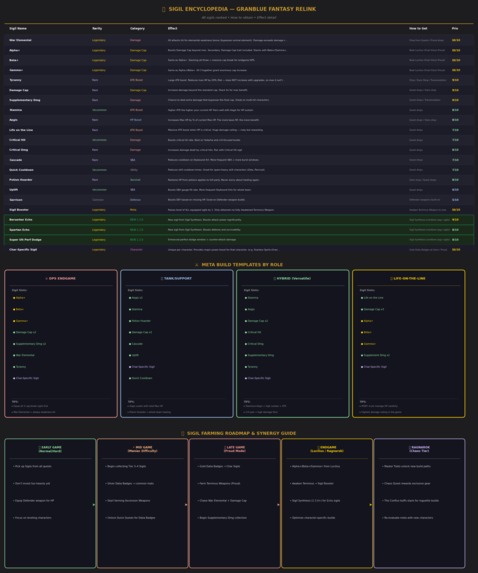Open the LIFE-ON-THE-LINE build card title
The height and width of the screenshot is (573, 478).
pyautogui.click(x=408, y=278)
